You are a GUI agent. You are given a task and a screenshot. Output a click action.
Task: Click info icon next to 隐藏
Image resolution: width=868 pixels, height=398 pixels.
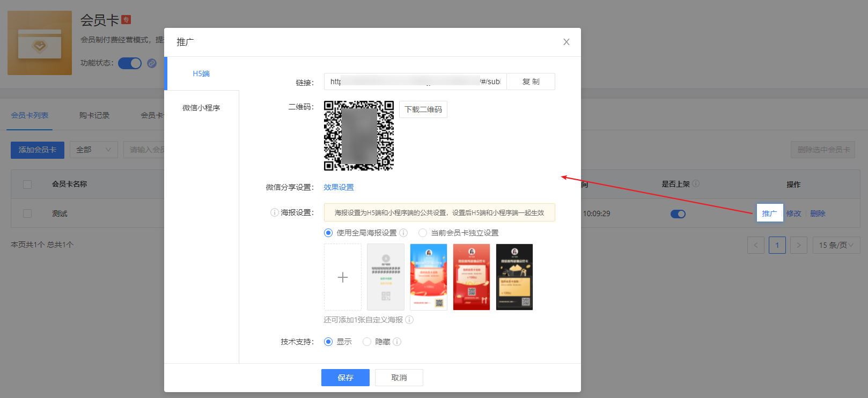[x=397, y=342]
